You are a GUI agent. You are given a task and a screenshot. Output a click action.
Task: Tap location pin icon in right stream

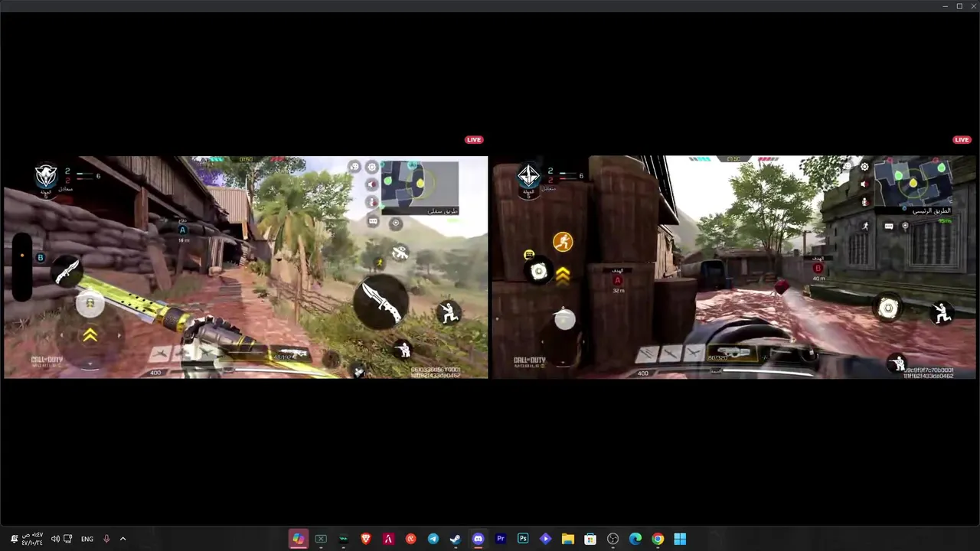pos(905,227)
